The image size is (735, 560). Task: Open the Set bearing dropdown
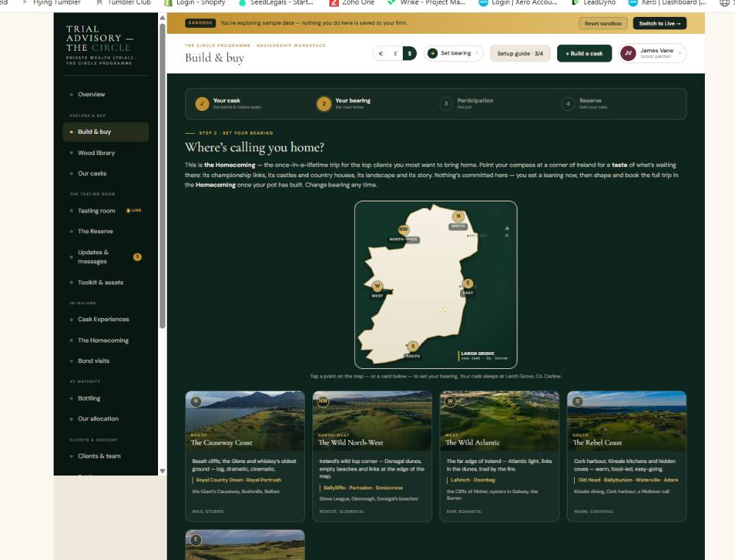pyautogui.click(x=453, y=54)
